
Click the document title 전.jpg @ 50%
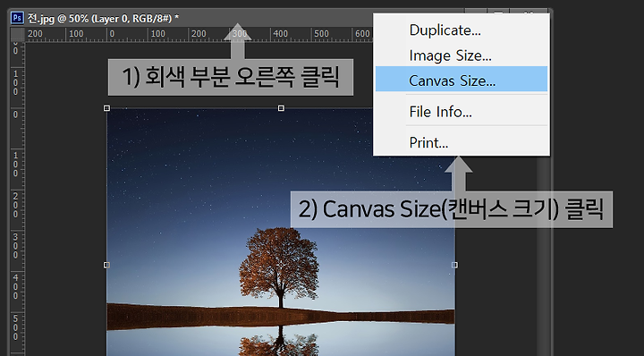click(103, 19)
